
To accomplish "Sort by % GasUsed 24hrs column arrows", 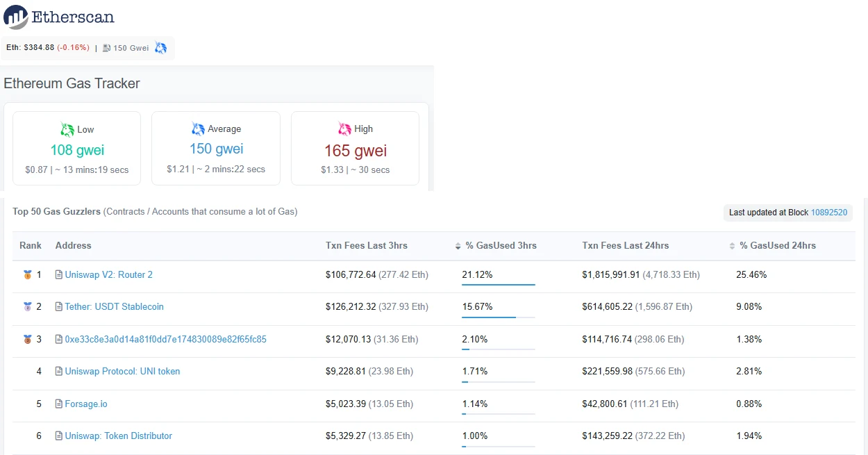I will 733,246.
